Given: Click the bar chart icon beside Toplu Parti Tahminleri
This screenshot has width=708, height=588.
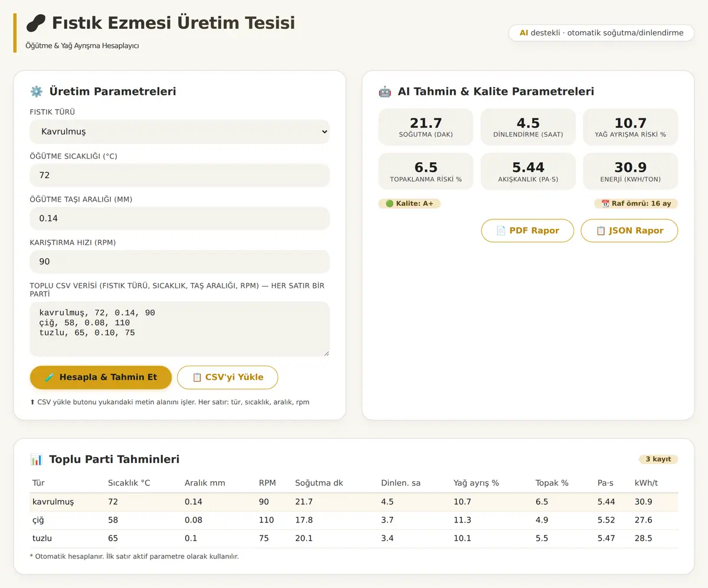Looking at the screenshot, I should click(37, 459).
